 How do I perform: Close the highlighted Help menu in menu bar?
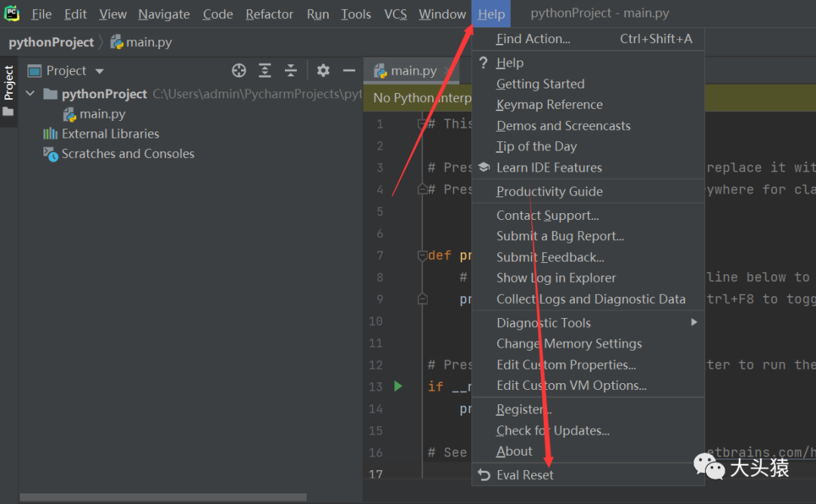491,14
